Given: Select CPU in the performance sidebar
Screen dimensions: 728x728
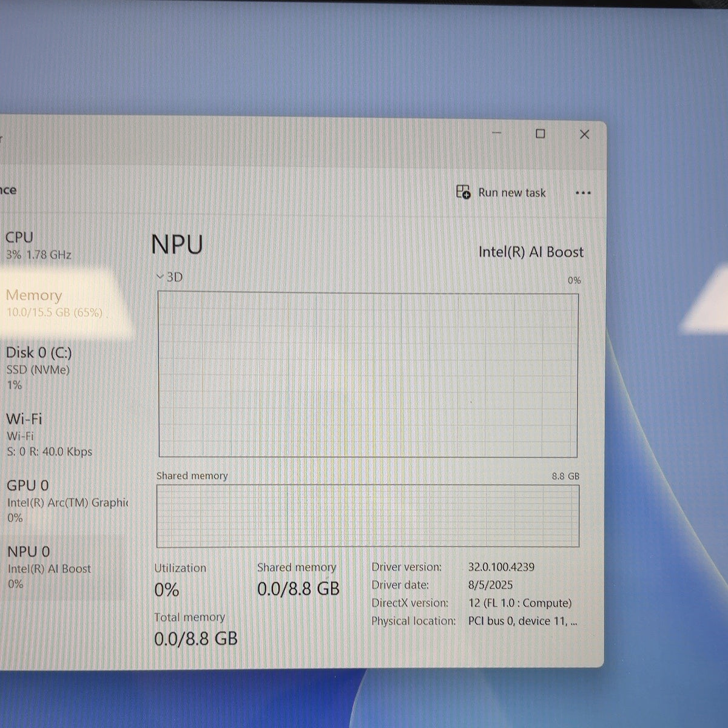Looking at the screenshot, I should (x=61, y=245).
